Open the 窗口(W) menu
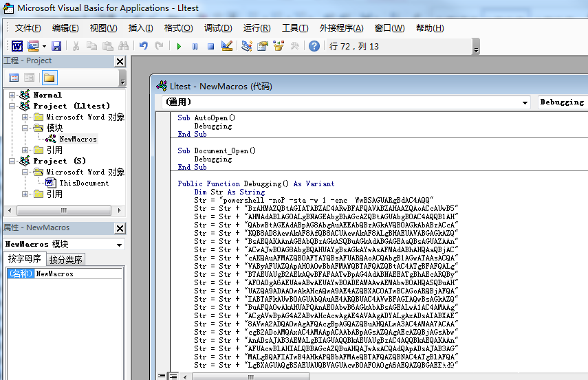 tap(390, 28)
